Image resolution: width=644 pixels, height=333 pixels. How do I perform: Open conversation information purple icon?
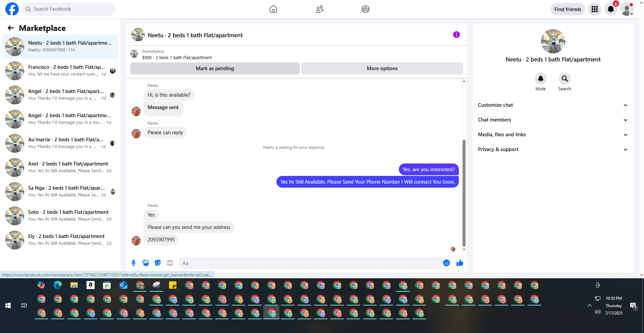[x=457, y=35]
